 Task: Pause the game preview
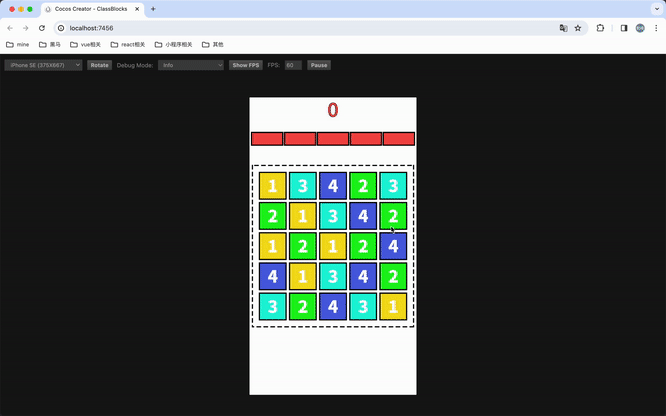coord(319,65)
